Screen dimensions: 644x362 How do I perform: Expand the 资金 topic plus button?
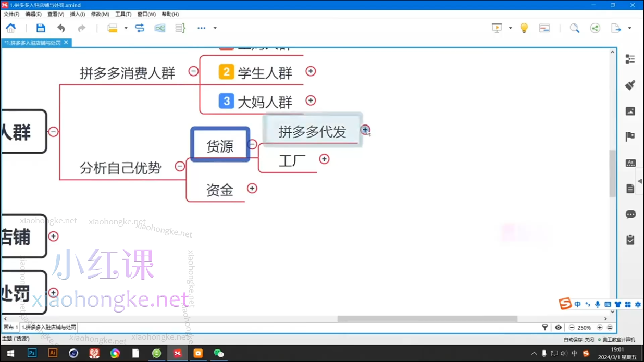[252, 188]
